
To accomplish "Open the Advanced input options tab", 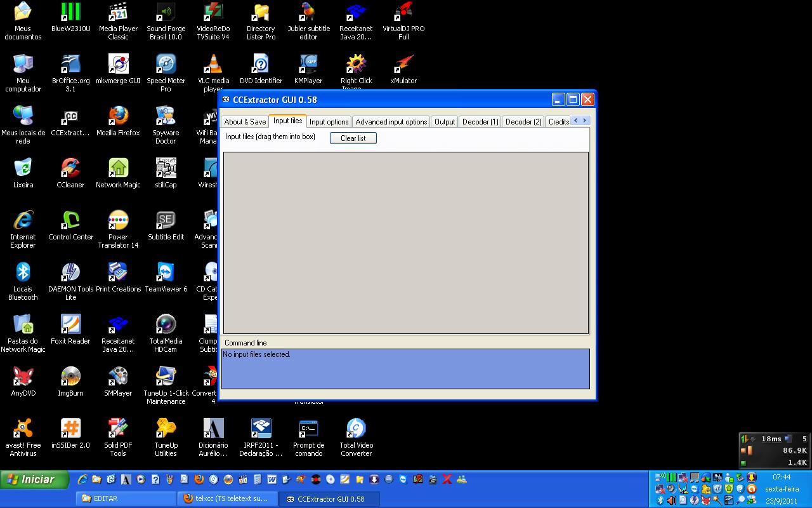I will pos(391,121).
